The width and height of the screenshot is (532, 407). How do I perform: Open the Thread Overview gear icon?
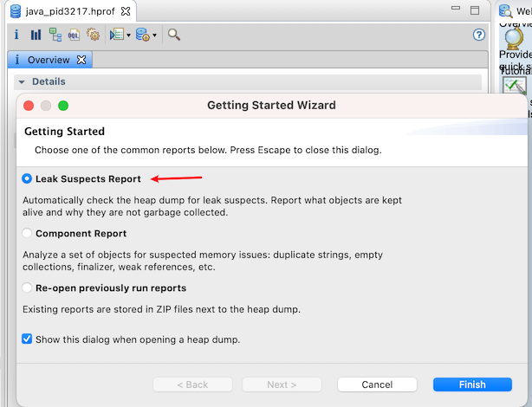(93, 35)
